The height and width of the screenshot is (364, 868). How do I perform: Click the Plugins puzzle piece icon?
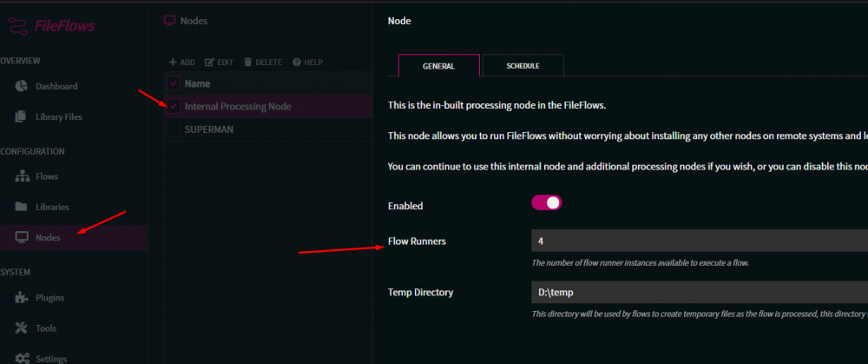(21, 297)
